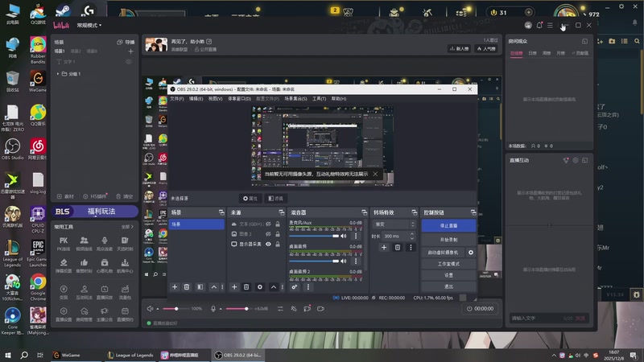
Task: Click 清空 in bilibili scene panel
Action: [x=125, y=196]
